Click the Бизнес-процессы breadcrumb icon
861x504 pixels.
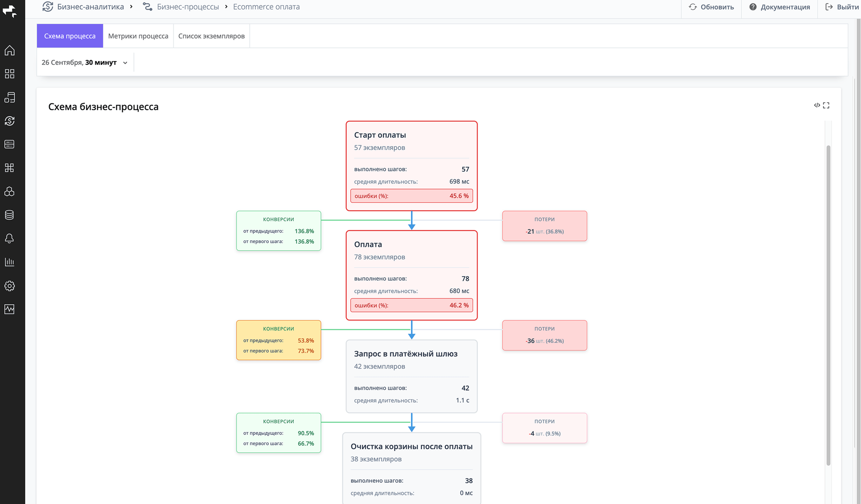pos(148,7)
